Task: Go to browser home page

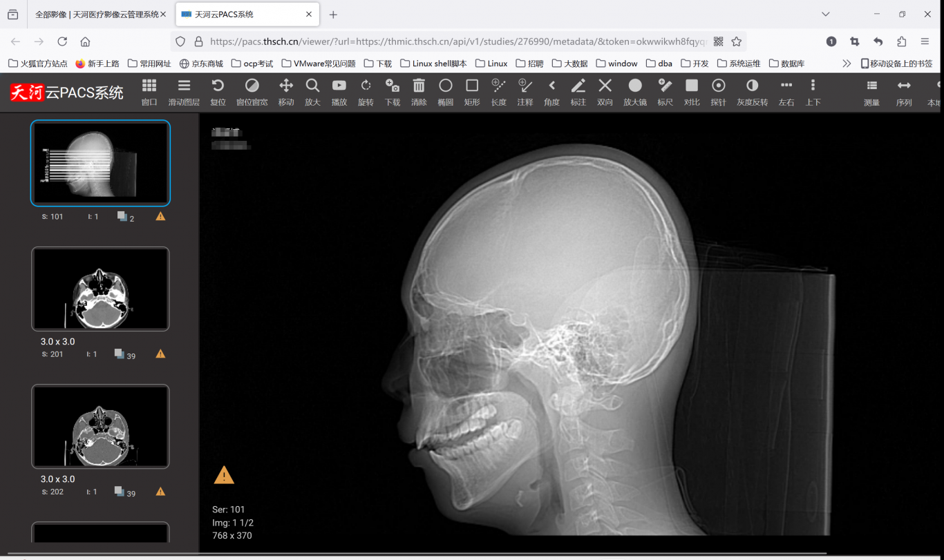Action: [85, 41]
